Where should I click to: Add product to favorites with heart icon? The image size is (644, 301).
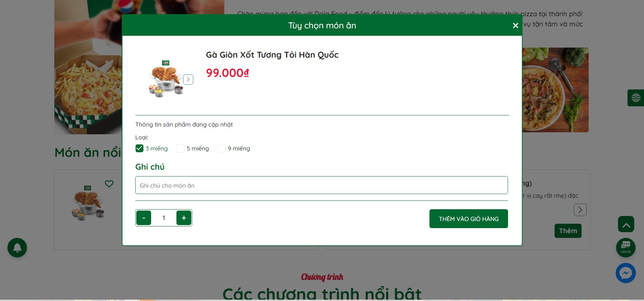point(109,184)
